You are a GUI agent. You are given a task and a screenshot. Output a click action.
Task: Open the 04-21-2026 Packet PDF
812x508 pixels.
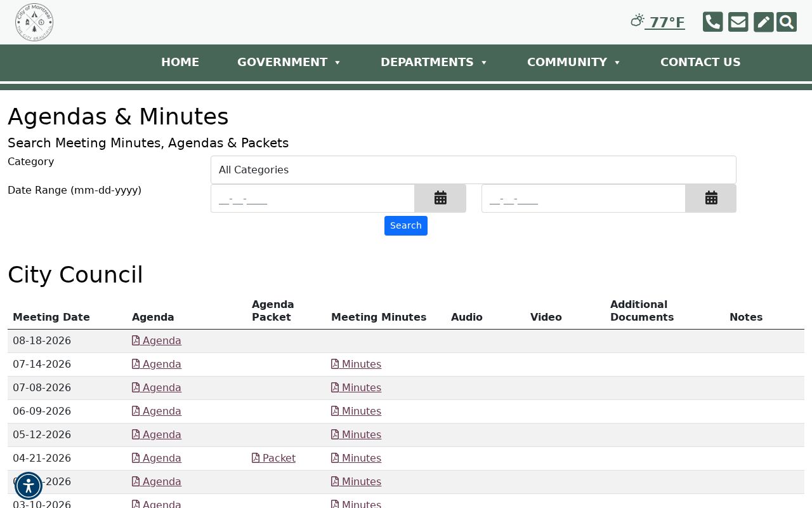[x=273, y=458]
